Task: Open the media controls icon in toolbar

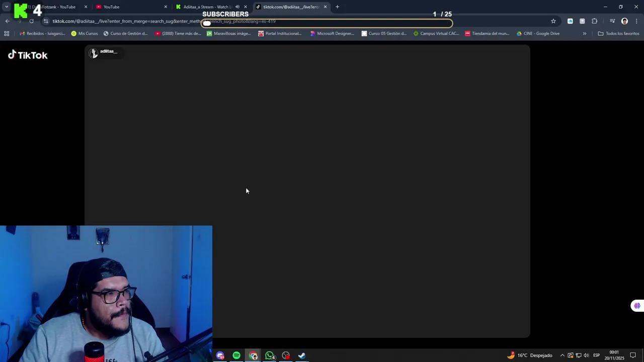Action: tap(612, 21)
